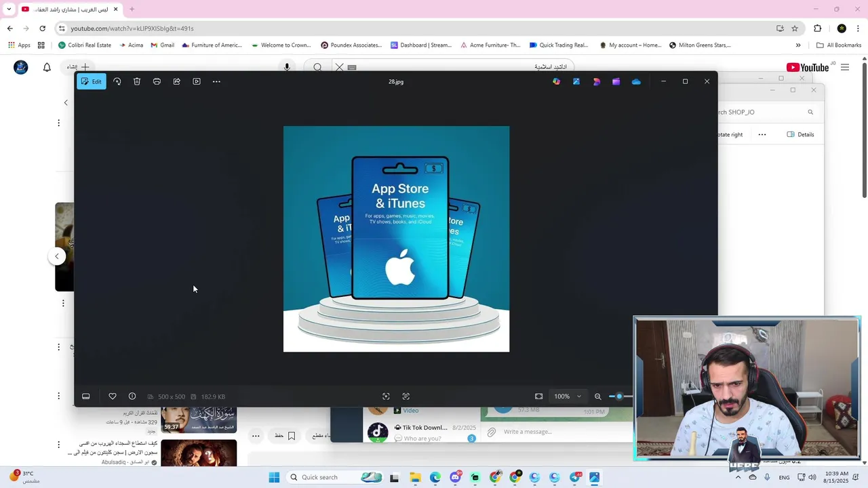Click Details in the File Explorer window
868x488 pixels.
pyautogui.click(x=800, y=134)
